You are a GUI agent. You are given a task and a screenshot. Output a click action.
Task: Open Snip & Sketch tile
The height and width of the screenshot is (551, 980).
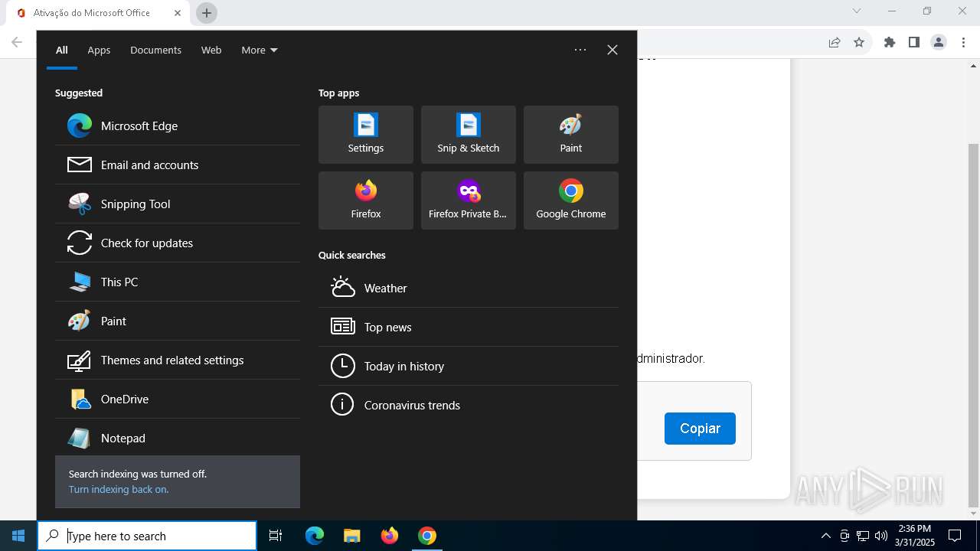469,135
